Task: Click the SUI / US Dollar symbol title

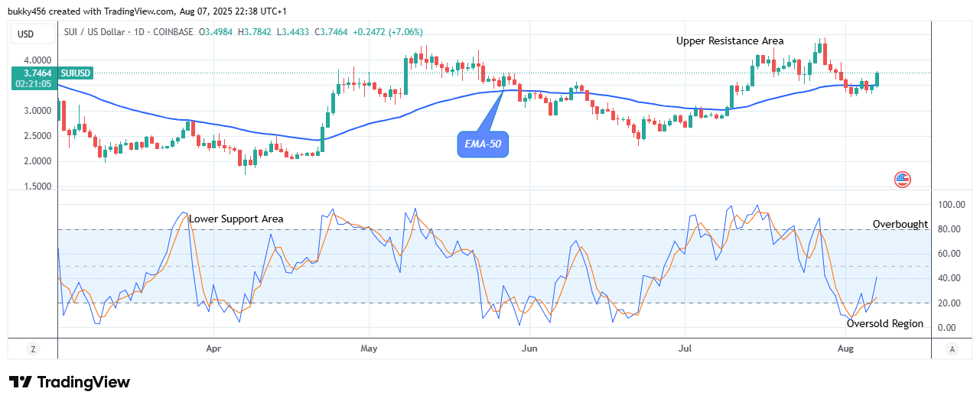Action: pos(95,32)
